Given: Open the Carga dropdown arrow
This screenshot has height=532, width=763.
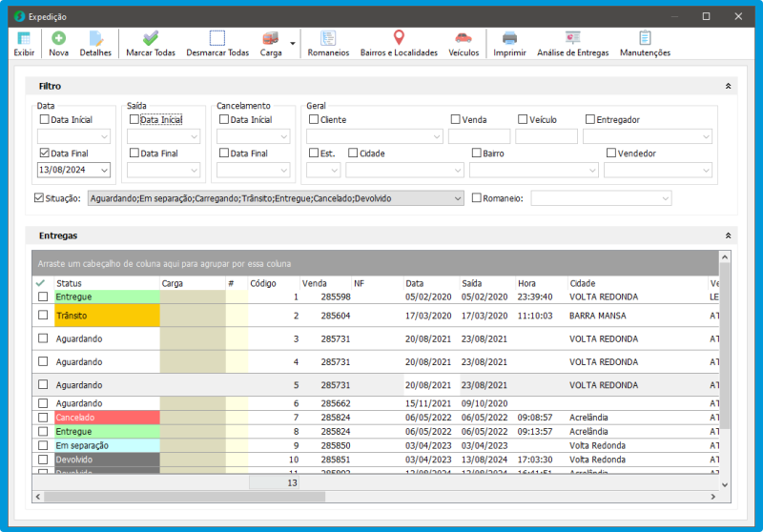Looking at the screenshot, I should [x=292, y=44].
